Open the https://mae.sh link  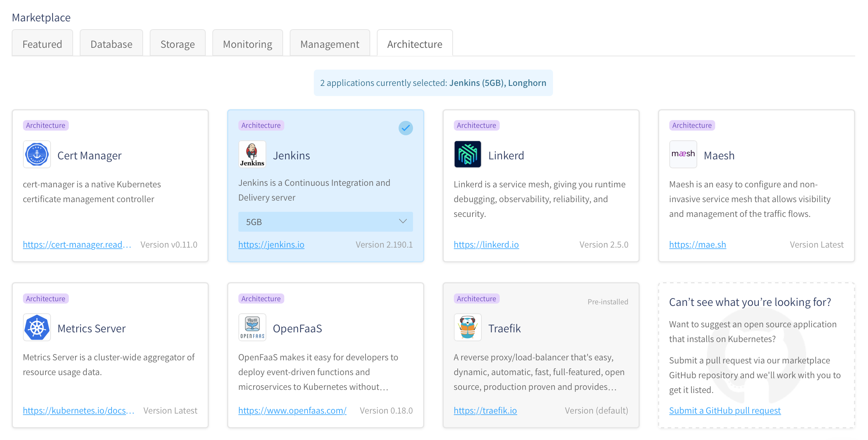tap(698, 244)
